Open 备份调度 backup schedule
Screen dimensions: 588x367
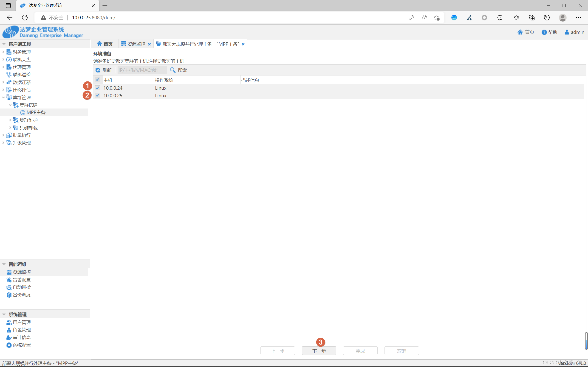22,295
